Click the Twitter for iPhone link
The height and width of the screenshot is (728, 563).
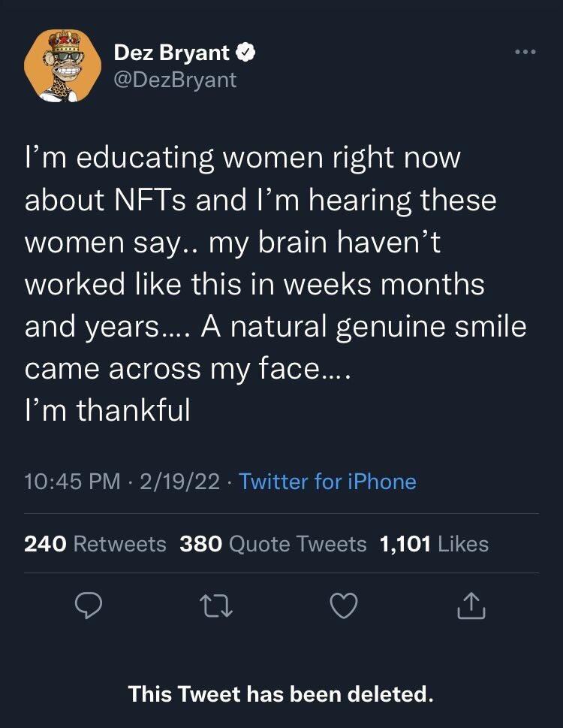pos(327,481)
